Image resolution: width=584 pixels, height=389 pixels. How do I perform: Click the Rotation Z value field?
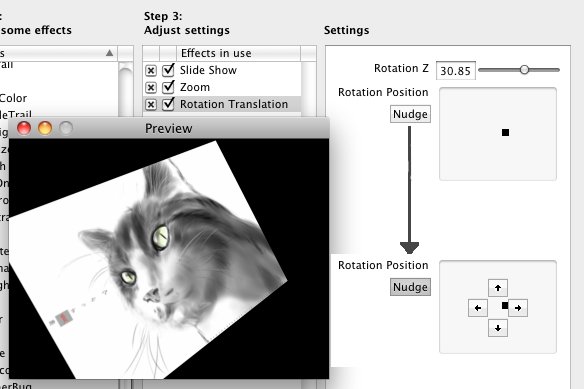pos(456,70)
